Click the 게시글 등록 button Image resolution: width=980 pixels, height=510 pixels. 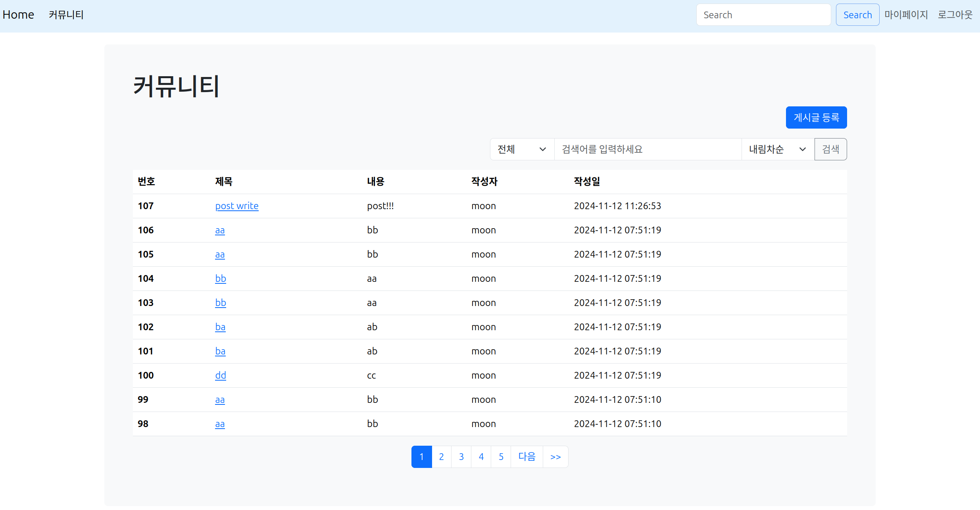(816, 117)
